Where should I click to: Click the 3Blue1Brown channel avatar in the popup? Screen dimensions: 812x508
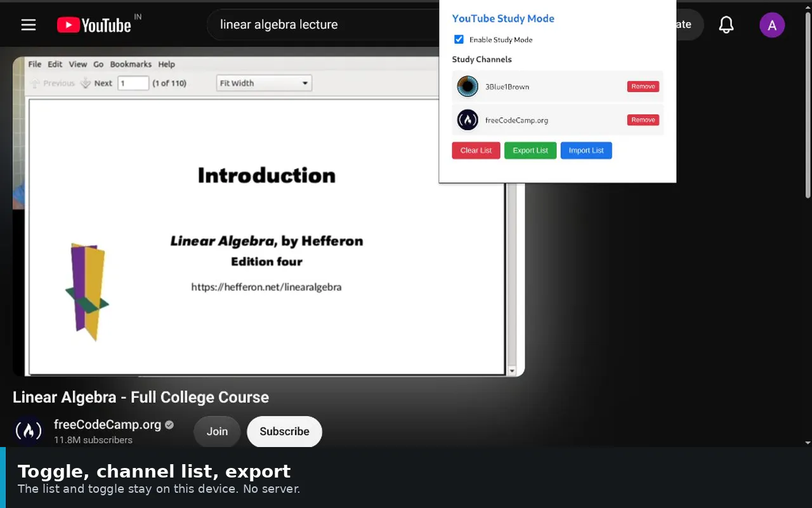point(468,86)
